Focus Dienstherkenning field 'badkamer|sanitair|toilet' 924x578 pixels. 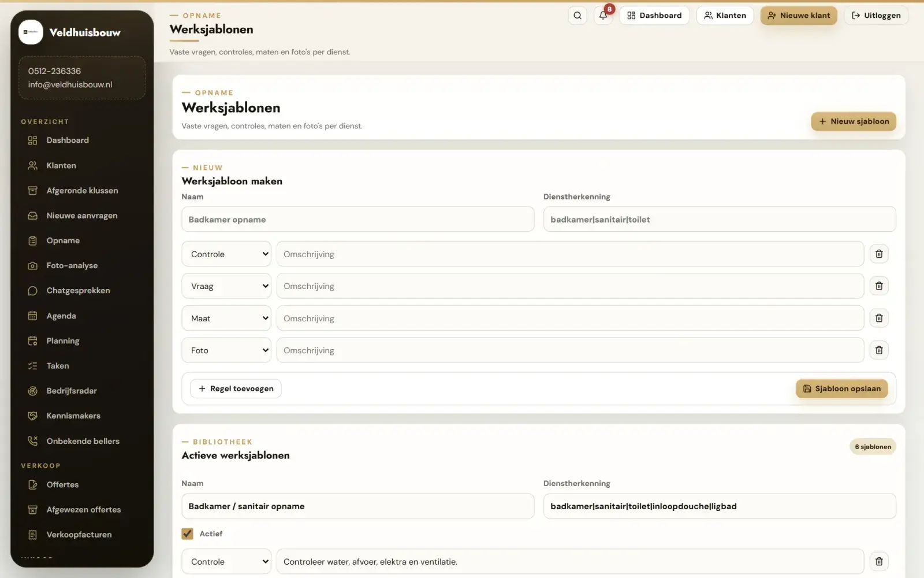click(720, 219)
